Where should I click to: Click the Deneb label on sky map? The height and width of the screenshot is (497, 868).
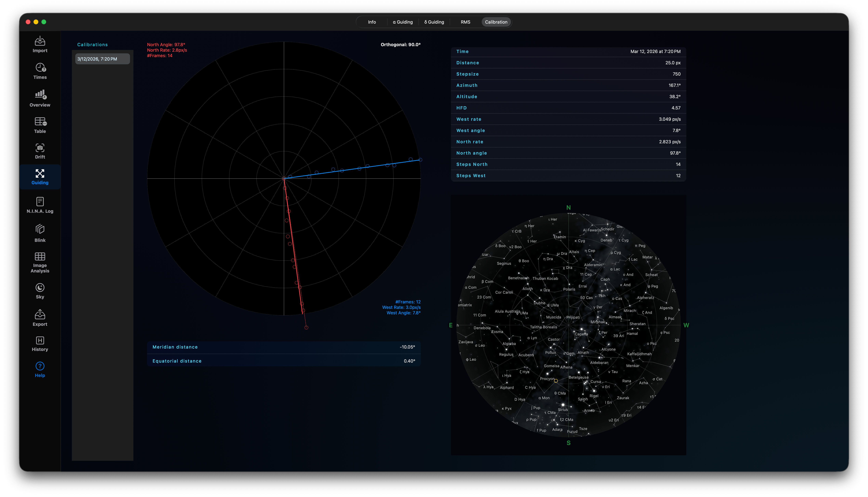606,240
